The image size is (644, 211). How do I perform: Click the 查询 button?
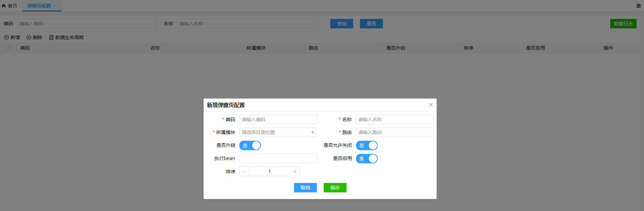pos(342,24)
